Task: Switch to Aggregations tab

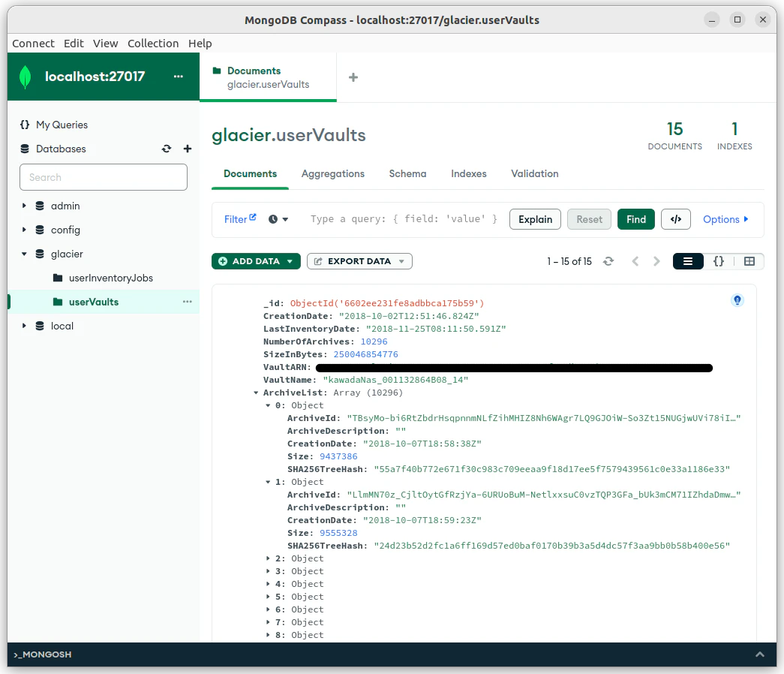Action: [333, 173]
